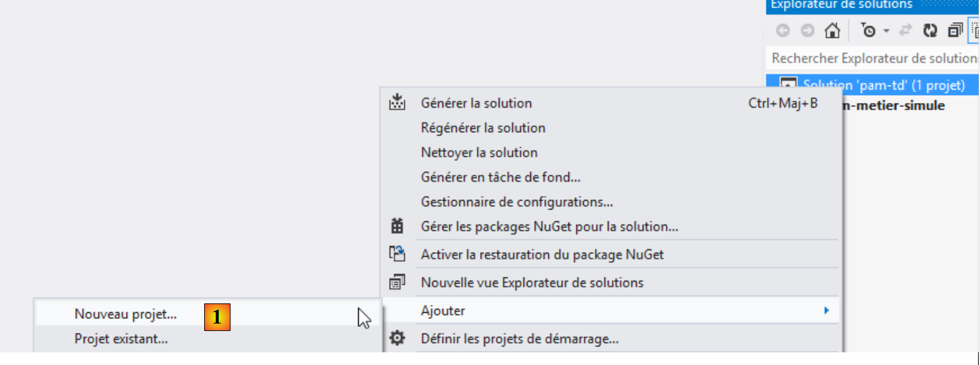The height and width of the screenshot is (365, 980).
Task: Click the sync with active document arrows icon
Action: coord(905,31)
